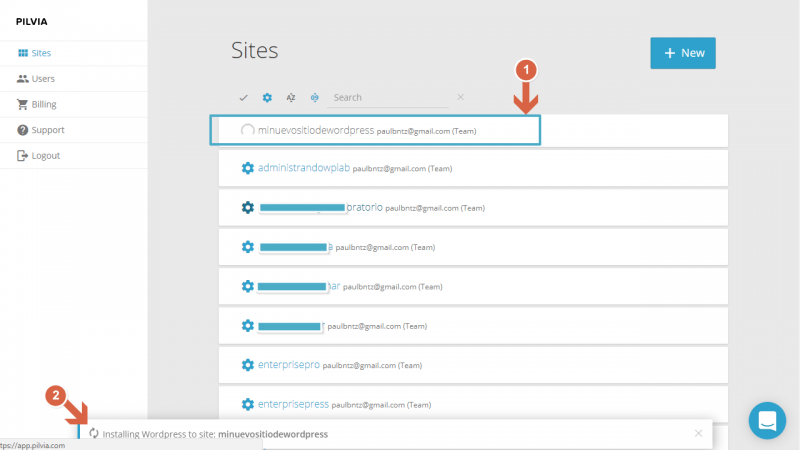This screenshot has width=800, height=450.
Task: Click the Users people icon
Action: 22,79
